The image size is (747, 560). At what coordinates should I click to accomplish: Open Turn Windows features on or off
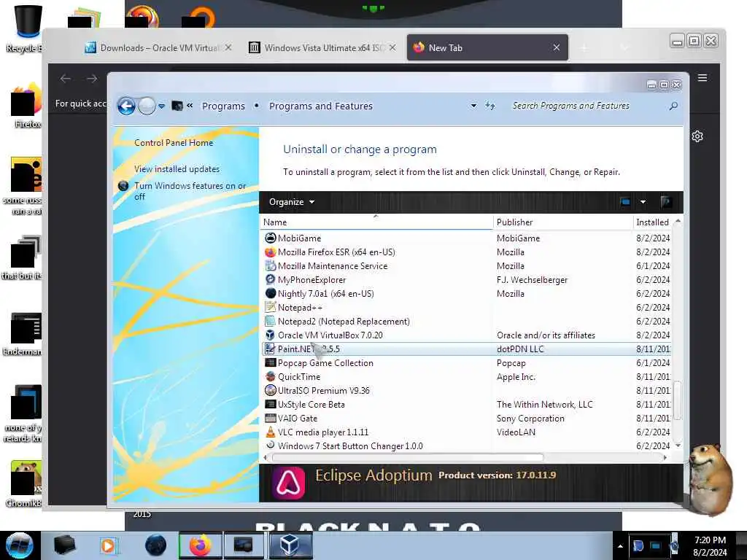tap(190, 191)
